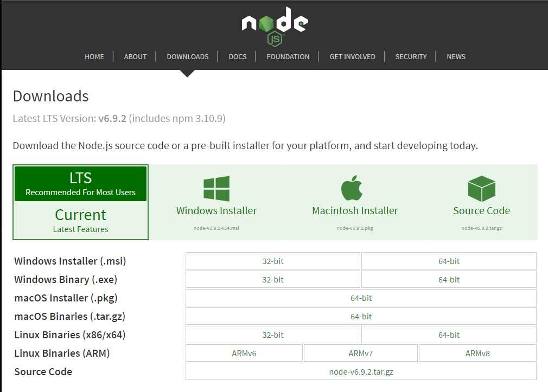Download the node-v6.9.2.tar.gz source code
The image size is (548, 392).
361,371
